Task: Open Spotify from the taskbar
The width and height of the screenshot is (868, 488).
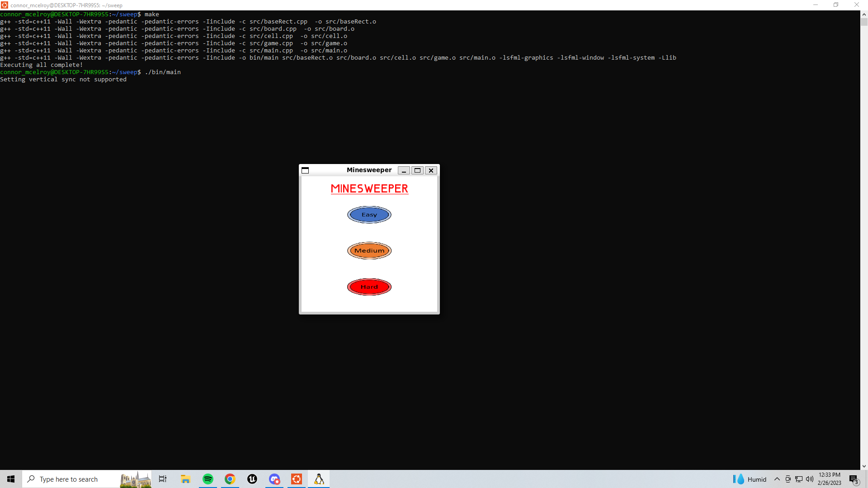Action: (208, 479)
